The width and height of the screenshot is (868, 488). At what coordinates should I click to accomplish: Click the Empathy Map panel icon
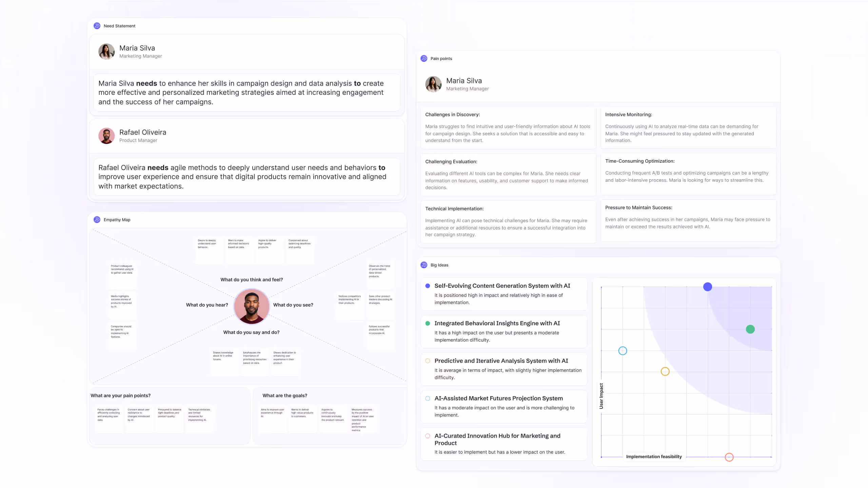(x=97, y=220)
